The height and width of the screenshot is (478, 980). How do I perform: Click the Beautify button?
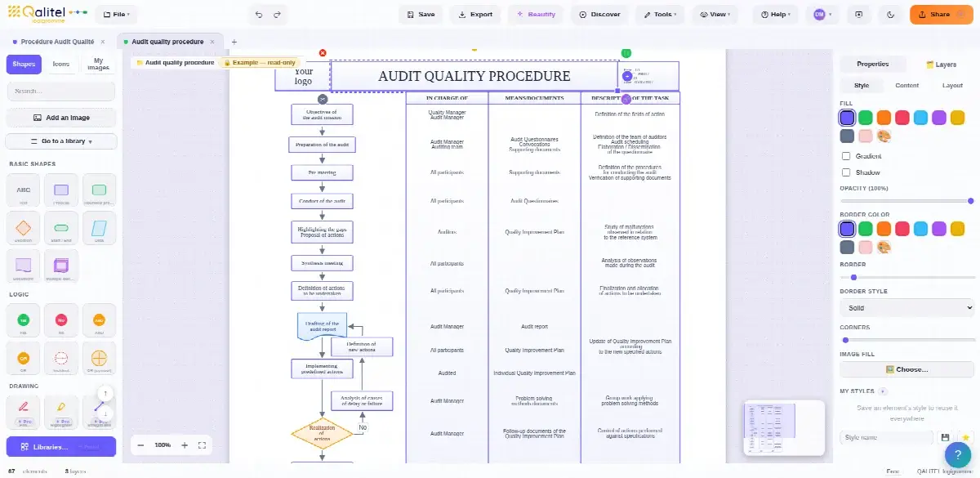tap(536, 14)
